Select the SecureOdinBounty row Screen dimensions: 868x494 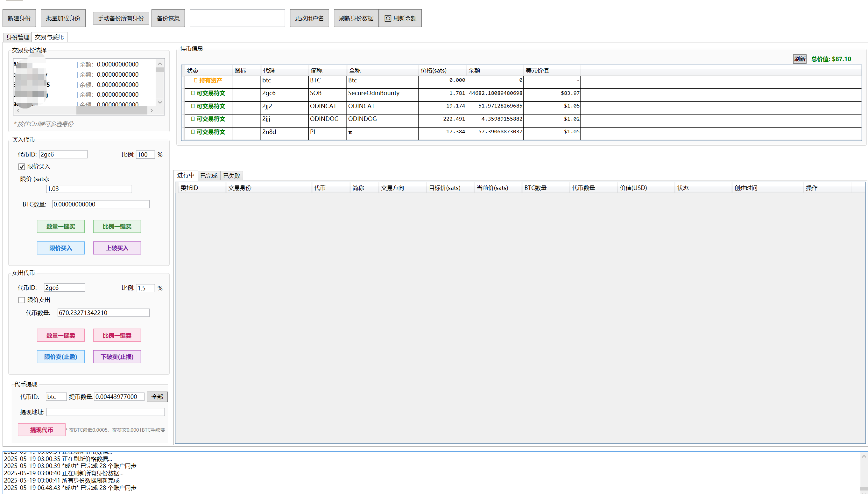(x=523, y=95)
